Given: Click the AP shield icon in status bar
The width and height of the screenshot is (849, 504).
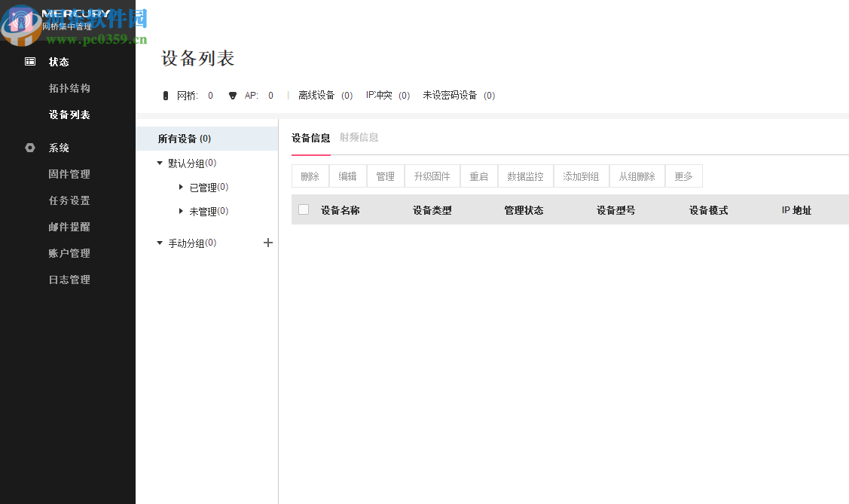Looking at the screenshot, I should (232, 95).
